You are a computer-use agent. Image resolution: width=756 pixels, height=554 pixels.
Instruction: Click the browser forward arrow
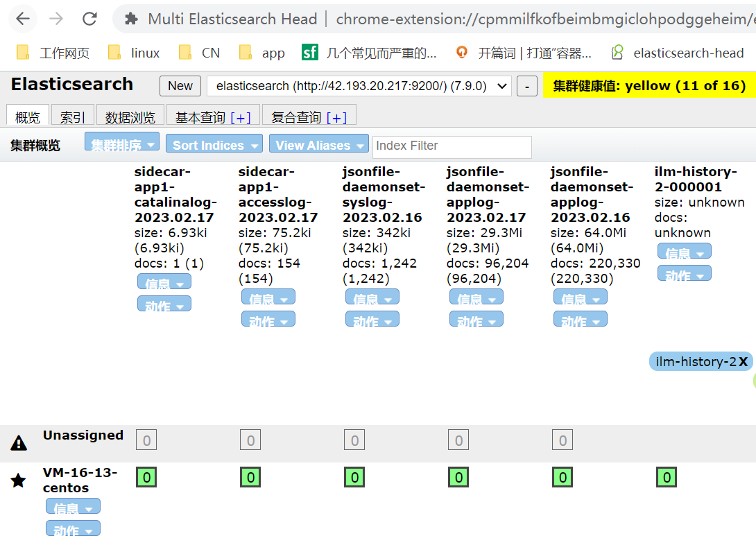pos(56,19)
